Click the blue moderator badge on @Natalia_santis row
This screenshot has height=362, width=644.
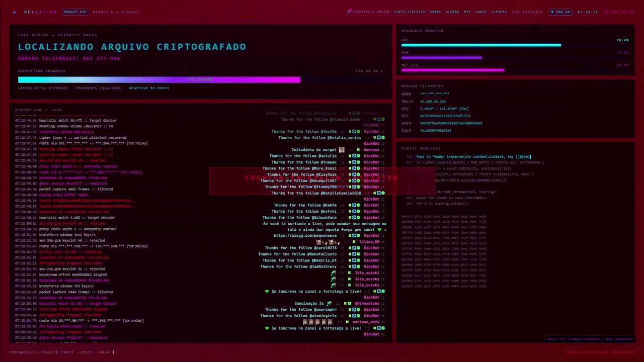click(x=379, y=138)
